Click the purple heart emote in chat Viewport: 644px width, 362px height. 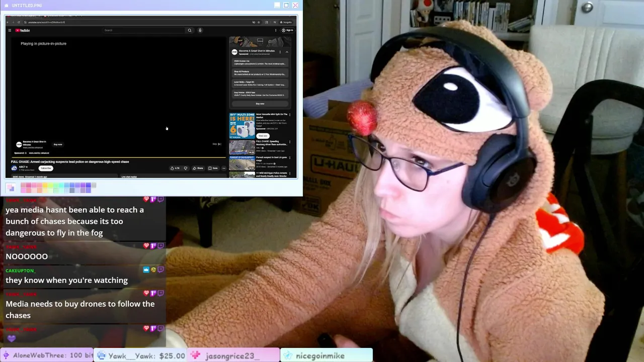[x=11, y=339]
